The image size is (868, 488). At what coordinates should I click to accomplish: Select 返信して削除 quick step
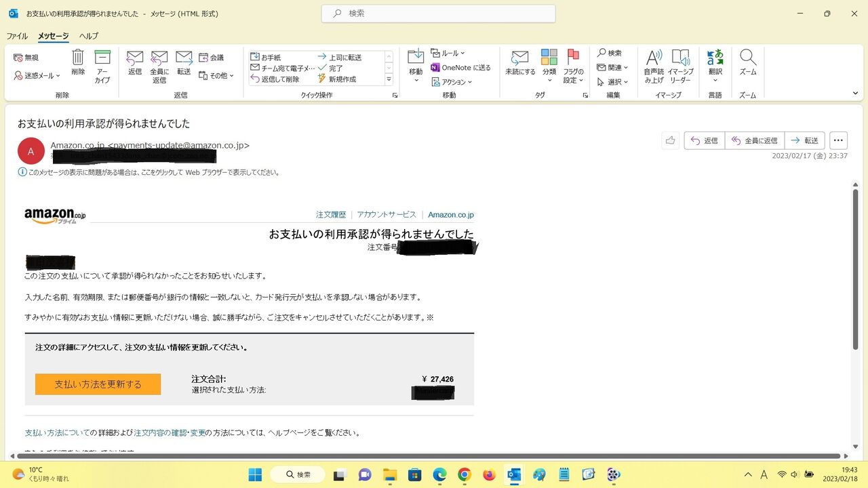click(275, 79)
